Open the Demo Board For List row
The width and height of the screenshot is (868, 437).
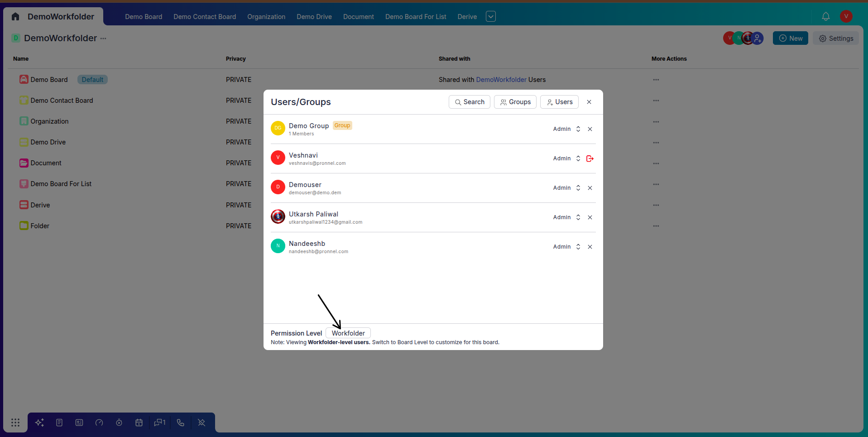click(x=61, y=184)
